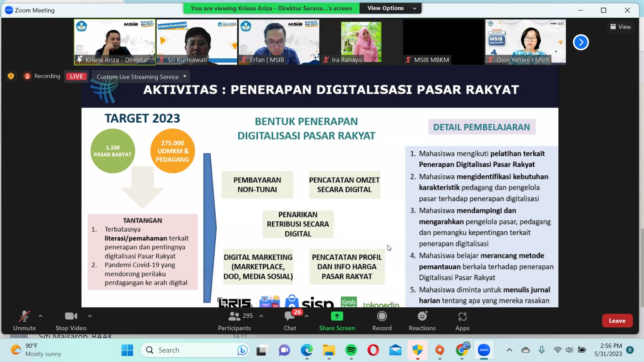Expand chat options caret
The image size is (644, 362).
tap(307, 316)
